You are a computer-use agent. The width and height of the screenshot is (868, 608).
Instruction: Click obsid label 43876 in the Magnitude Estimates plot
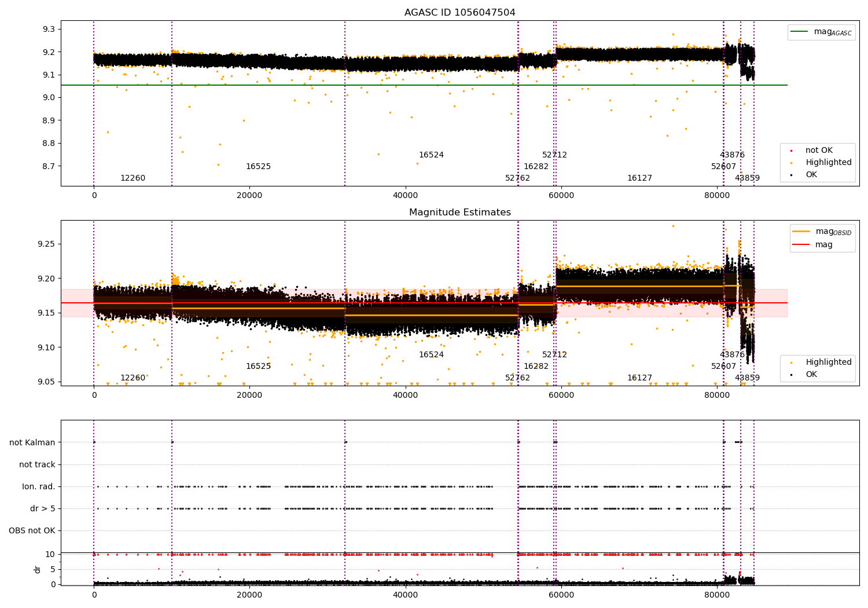click(732, 355)
